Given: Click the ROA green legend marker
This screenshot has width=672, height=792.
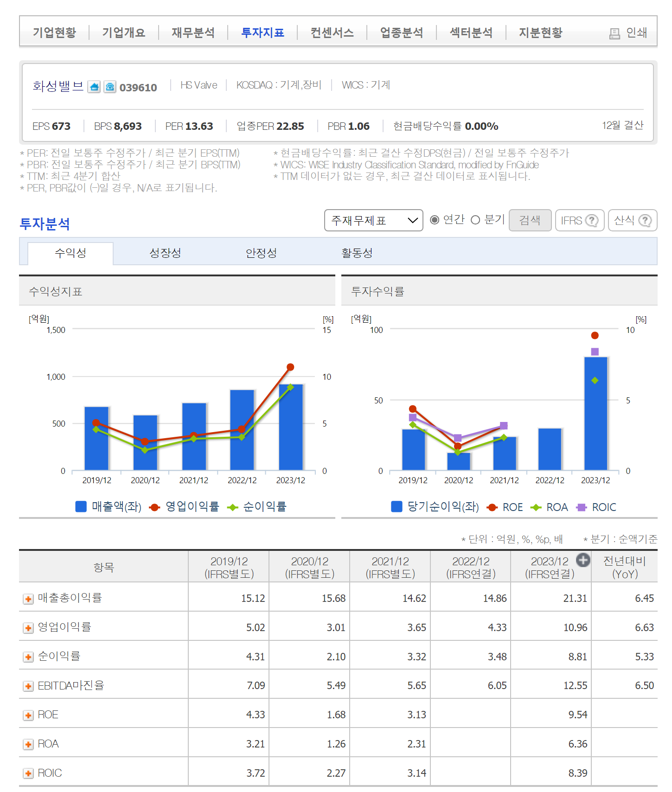Looking at the screenshot, I should pyautogui.click(x=536, y=507).
